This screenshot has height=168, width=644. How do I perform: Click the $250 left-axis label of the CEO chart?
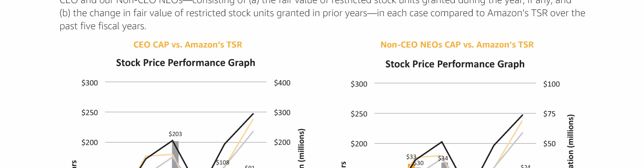89,112
